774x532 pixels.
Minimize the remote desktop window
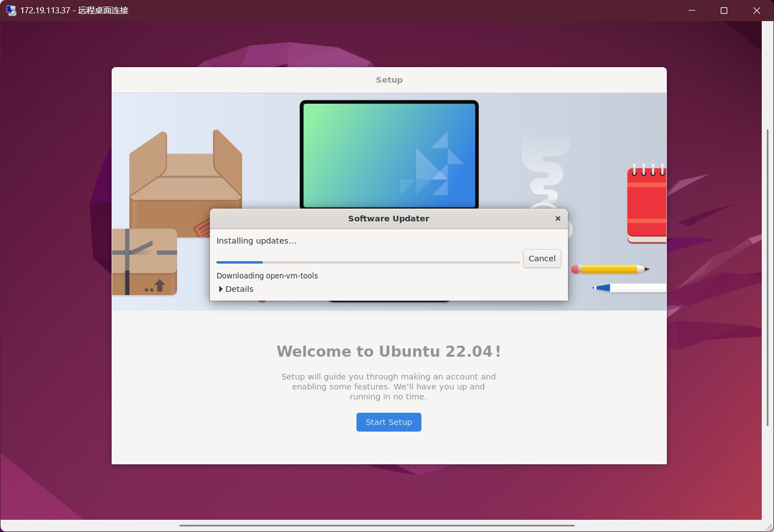tap(692, 11)
